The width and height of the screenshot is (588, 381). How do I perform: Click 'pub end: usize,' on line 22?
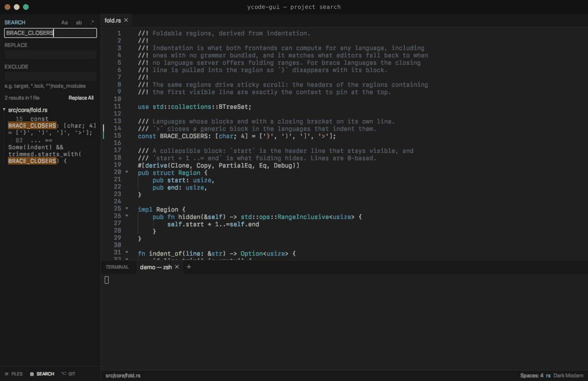coord(180,188)
